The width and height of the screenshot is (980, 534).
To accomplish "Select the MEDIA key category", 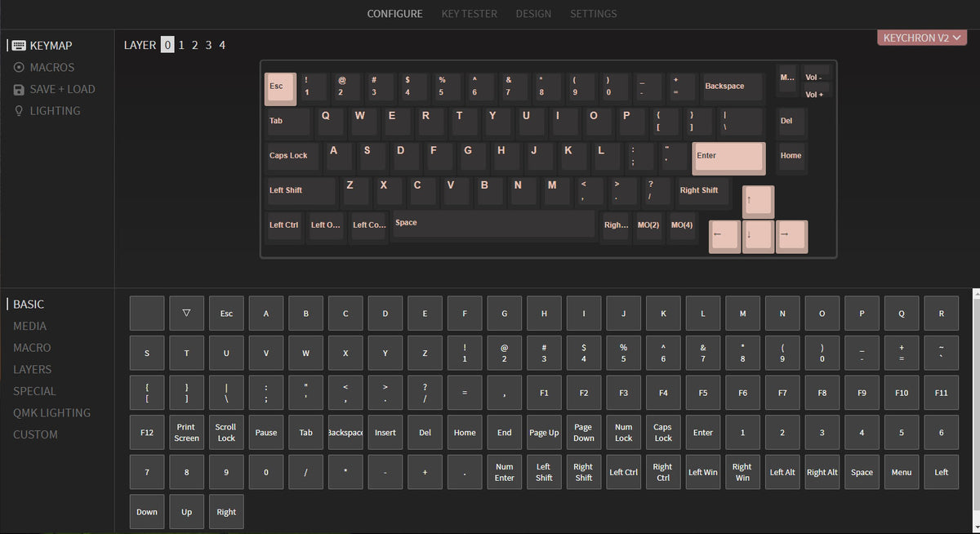I will click(30, 326).
